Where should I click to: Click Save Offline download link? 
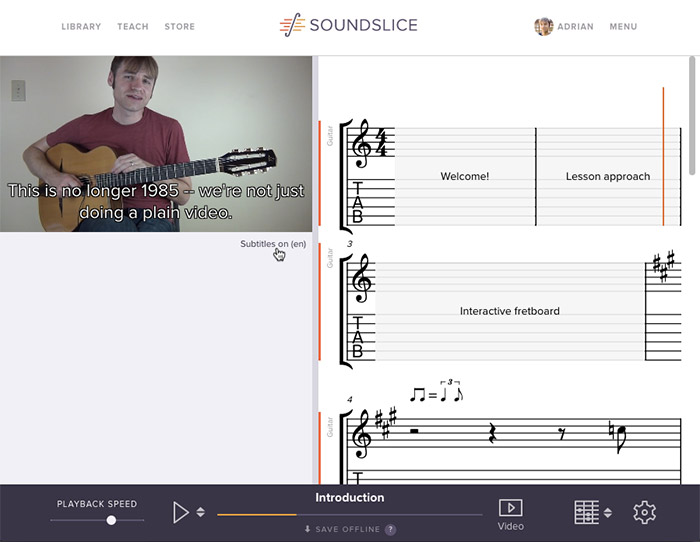tap(342, 529)
